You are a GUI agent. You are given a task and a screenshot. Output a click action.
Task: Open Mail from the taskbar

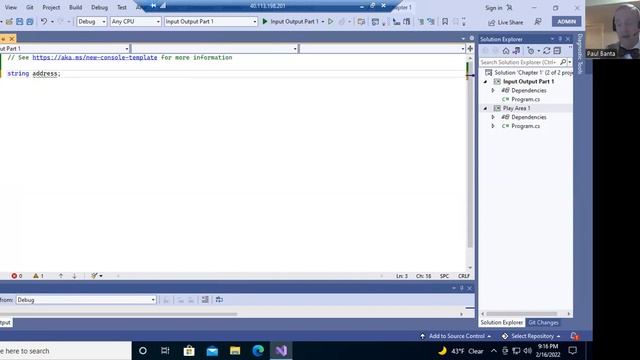click(212, 351)
